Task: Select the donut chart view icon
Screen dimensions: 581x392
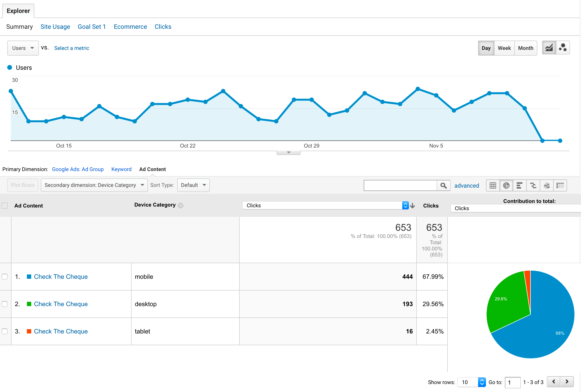Action: coord(506,185)
